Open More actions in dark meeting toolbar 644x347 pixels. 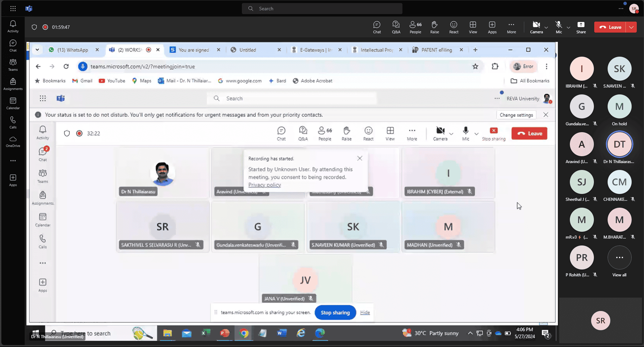(x=511, y=27)
